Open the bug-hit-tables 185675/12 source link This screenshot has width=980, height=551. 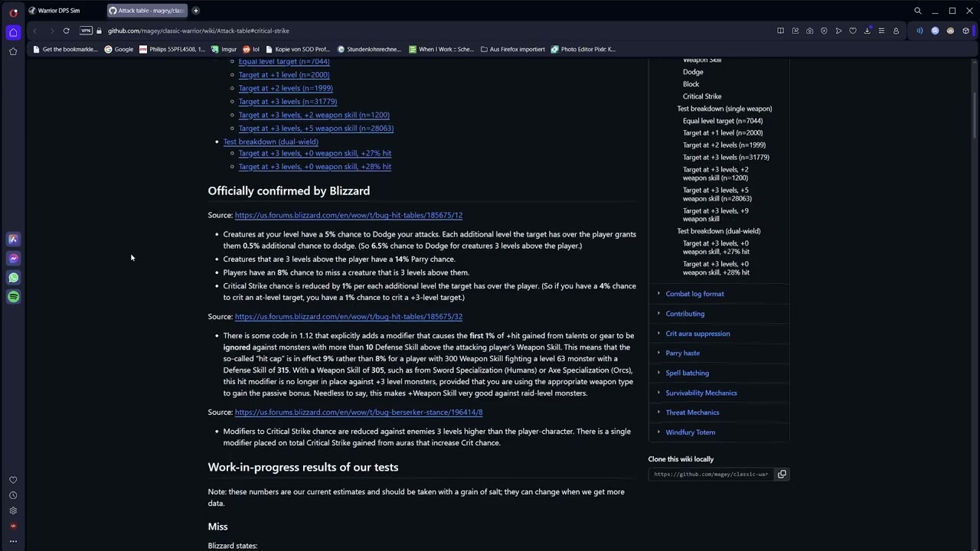[x=348, y=215]
